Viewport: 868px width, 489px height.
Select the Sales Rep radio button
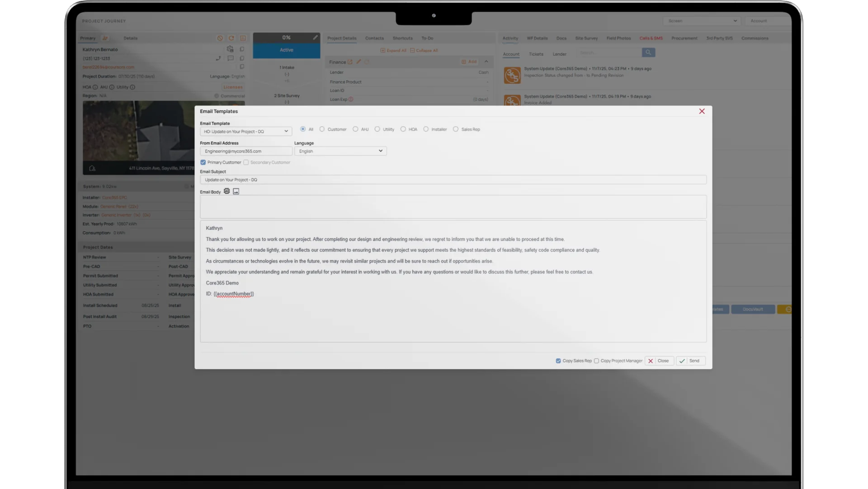pos(456,129)
